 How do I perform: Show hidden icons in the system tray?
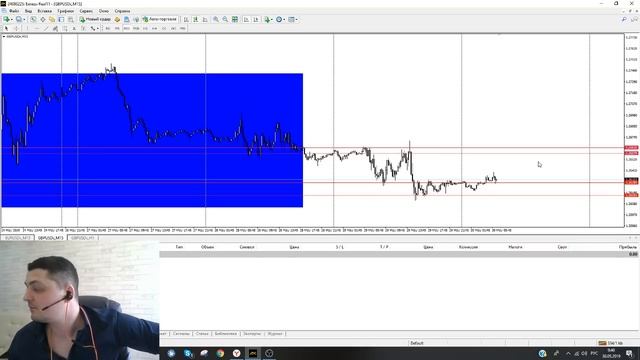coord(568,353)
